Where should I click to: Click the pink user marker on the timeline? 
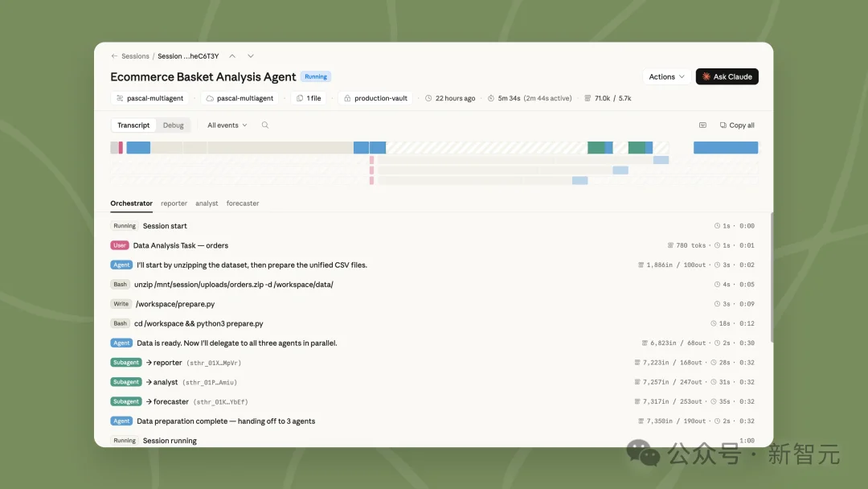[x=121, y=147]
